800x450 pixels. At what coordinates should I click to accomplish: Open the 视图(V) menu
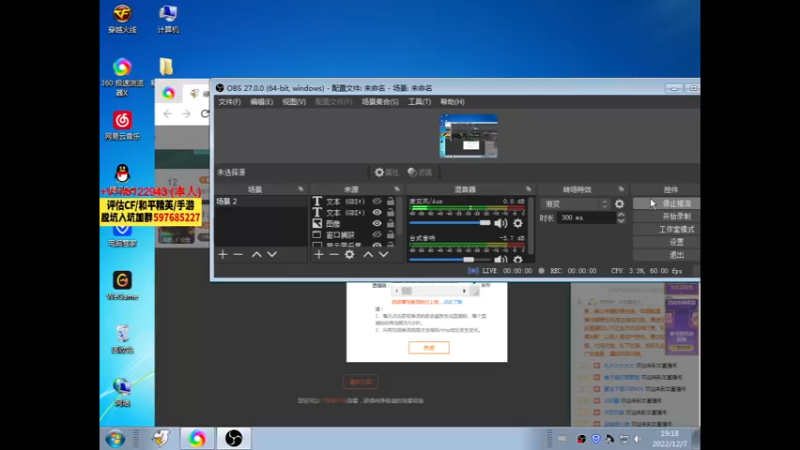point(294,102)
